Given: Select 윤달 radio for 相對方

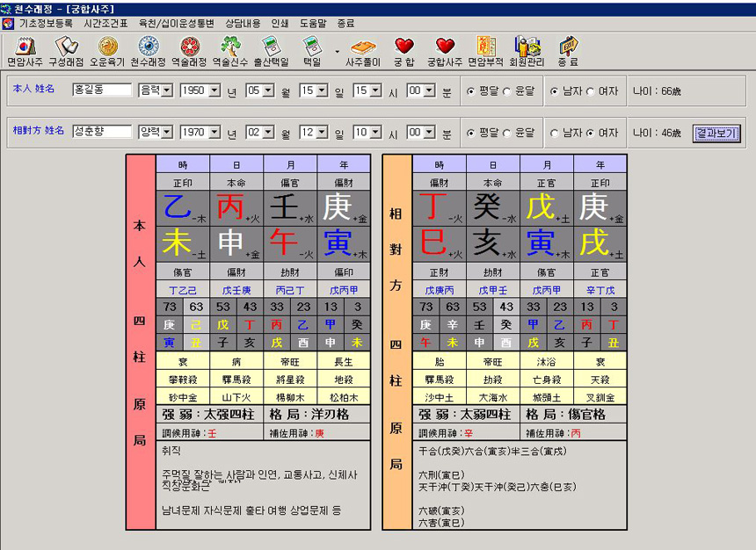Looking at the screenshot, I should coord(506,134).
